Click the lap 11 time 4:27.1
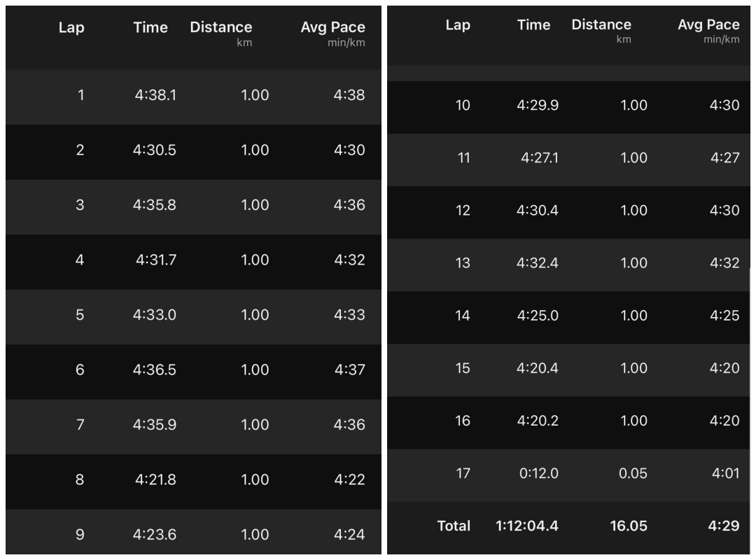 coord(538,158)
